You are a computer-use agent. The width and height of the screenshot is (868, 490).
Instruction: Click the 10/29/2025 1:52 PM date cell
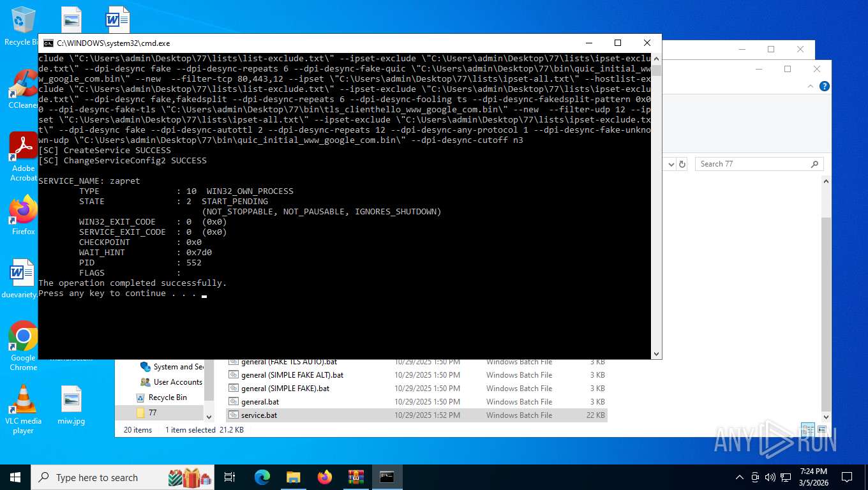pyautogui.click(x=427, y=415)
